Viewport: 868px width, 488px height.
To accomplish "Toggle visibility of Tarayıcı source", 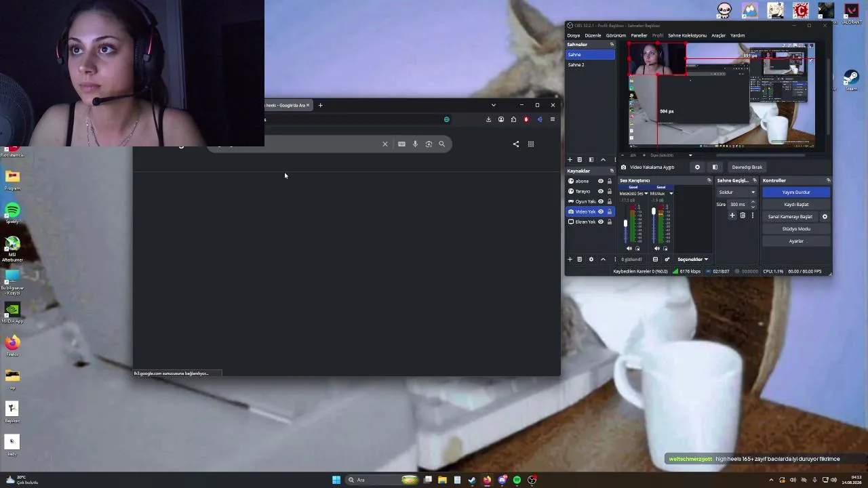I will click(600, 191).
